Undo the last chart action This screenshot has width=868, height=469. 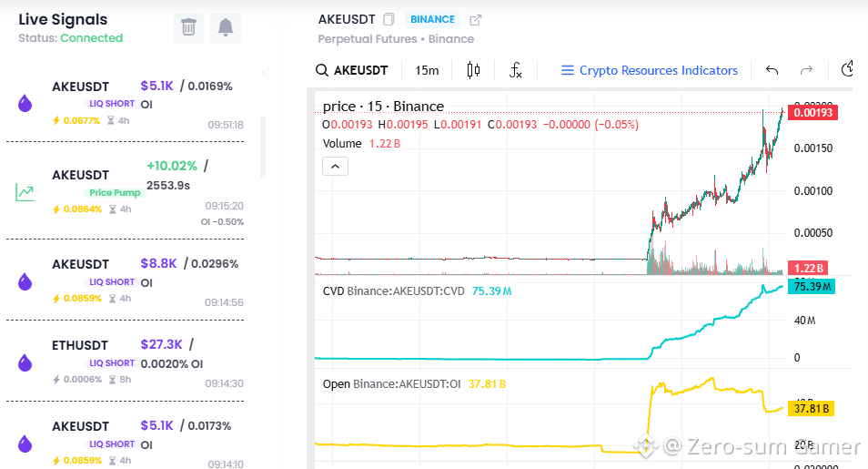tap(772, 70)
